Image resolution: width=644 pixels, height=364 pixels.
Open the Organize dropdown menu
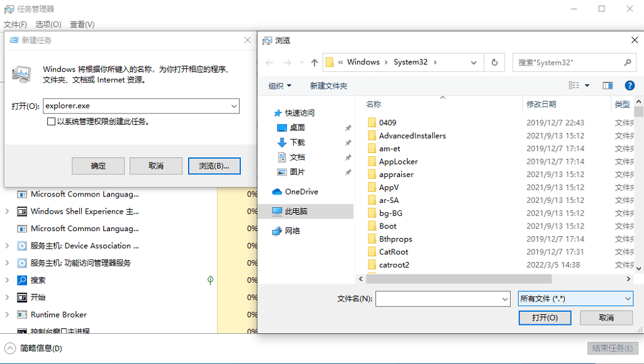click(x=280, y=86)
